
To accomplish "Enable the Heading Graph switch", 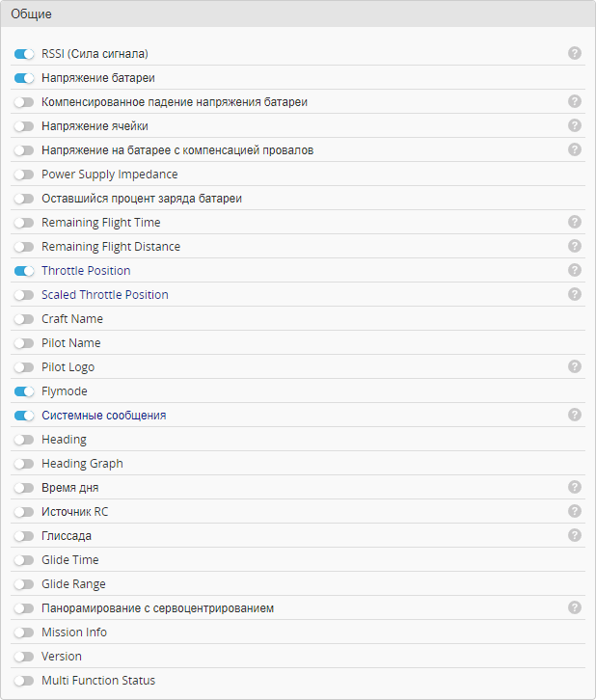I will tap(24, 464).
